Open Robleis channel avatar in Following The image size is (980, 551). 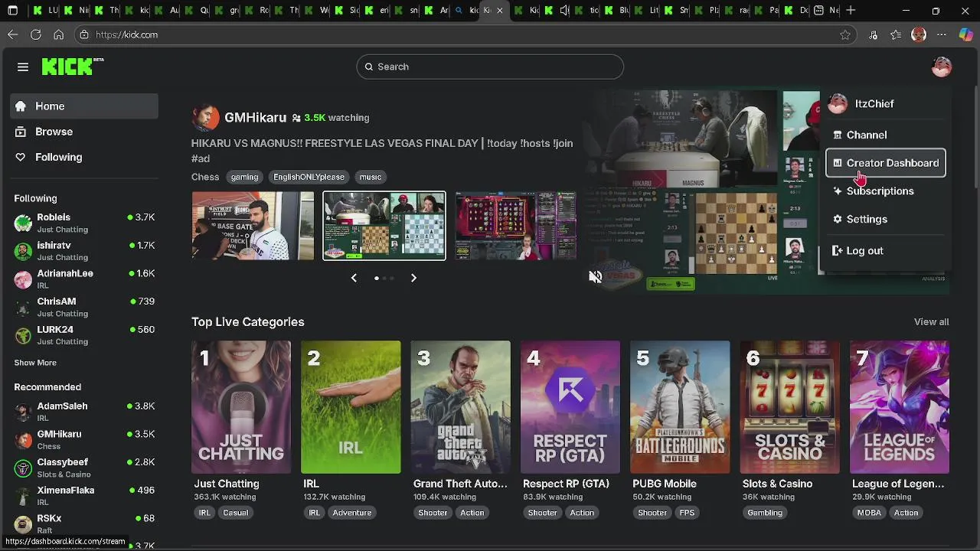(x=23, y=223)
